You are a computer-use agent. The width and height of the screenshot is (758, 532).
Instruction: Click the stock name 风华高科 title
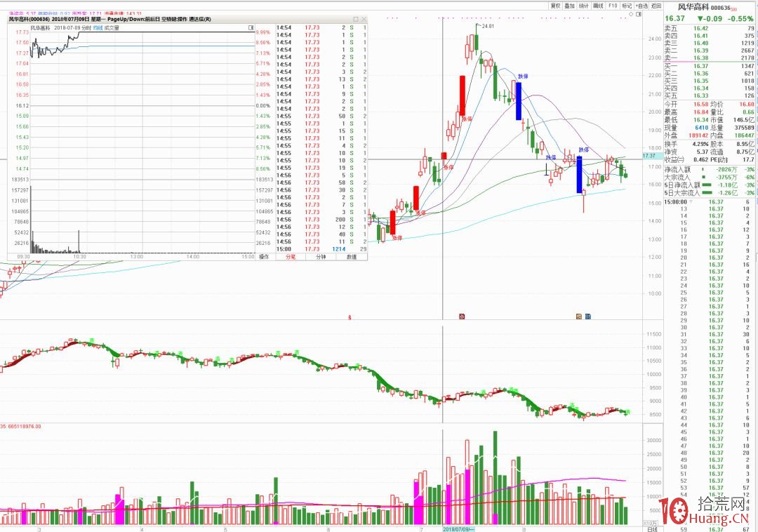(693, 7)
